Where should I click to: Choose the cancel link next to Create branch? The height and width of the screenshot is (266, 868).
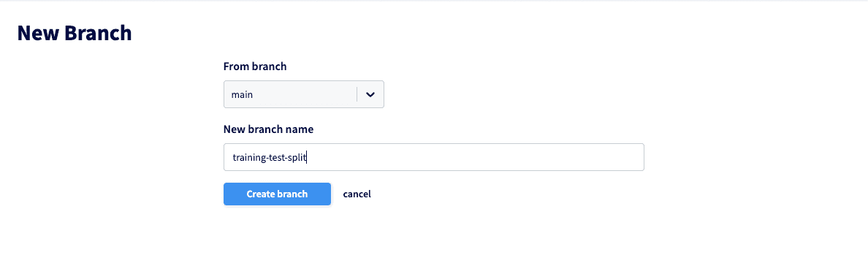point(357,194)
